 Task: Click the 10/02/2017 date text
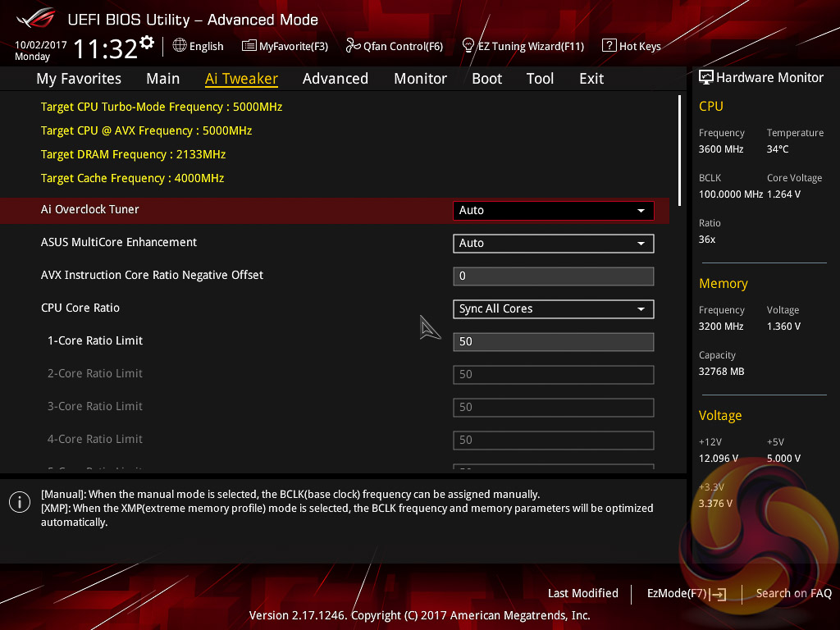click(41, 45)
